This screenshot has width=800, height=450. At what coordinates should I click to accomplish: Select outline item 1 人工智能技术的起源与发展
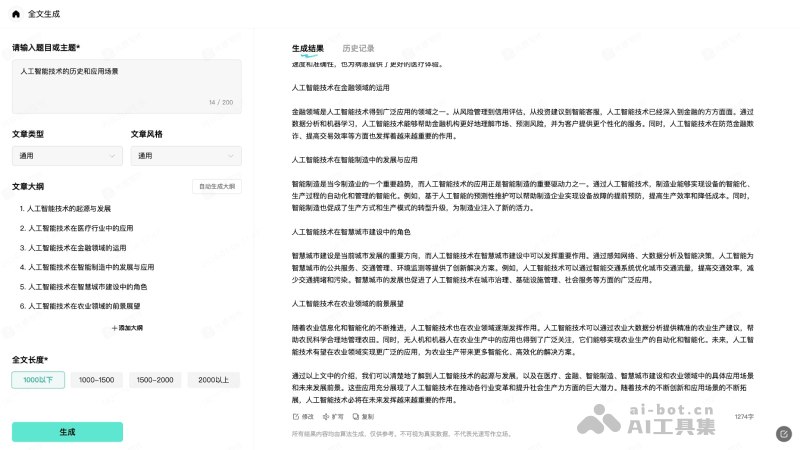tap(65, 209)
